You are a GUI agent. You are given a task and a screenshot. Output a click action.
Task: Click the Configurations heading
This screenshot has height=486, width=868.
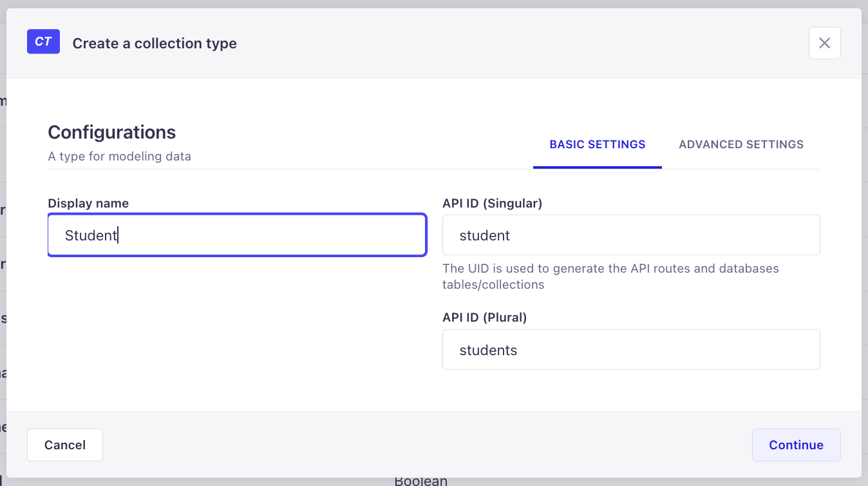point(111,132)
